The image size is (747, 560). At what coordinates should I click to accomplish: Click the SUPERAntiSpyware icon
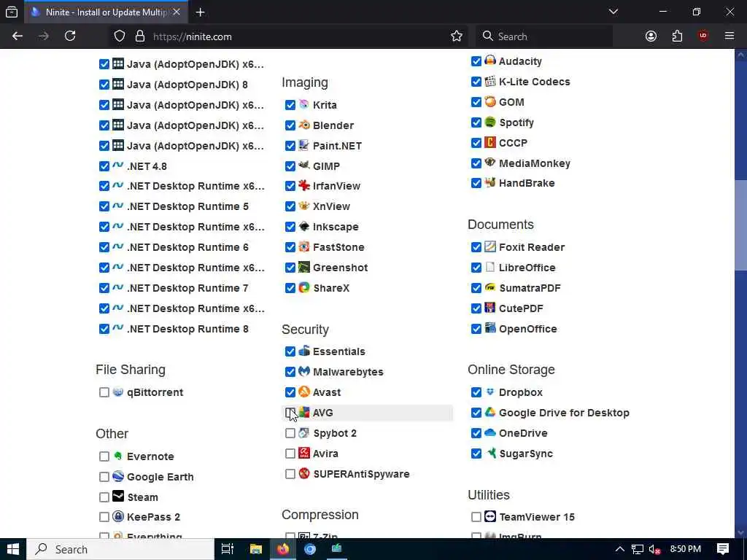(304, 474)
